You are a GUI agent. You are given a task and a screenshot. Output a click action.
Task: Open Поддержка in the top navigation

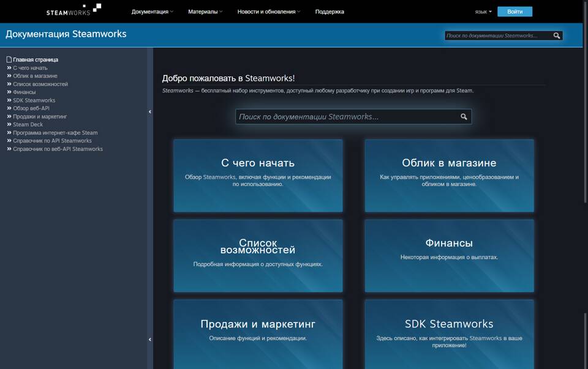click(330, 12)
